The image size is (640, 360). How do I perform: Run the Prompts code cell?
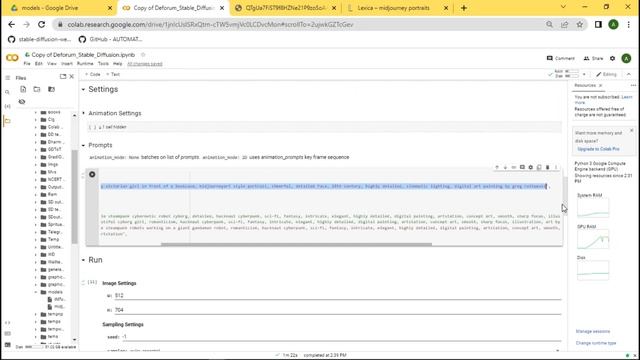coord(92,174)
